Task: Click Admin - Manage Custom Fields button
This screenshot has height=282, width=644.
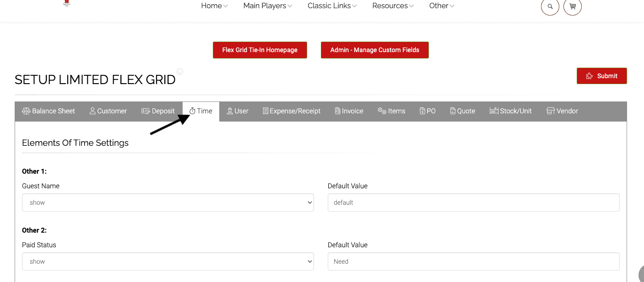Action: pyautogui.click(x=375, y=50)
